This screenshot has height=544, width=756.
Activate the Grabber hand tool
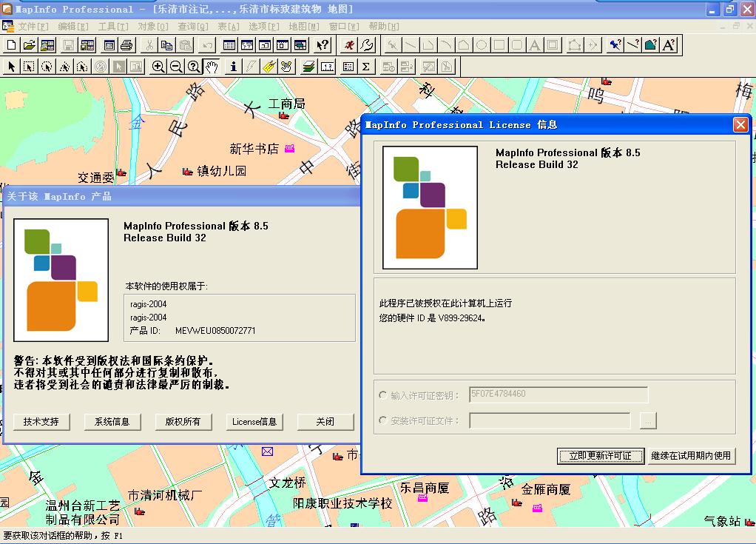(x=212, y=67)
